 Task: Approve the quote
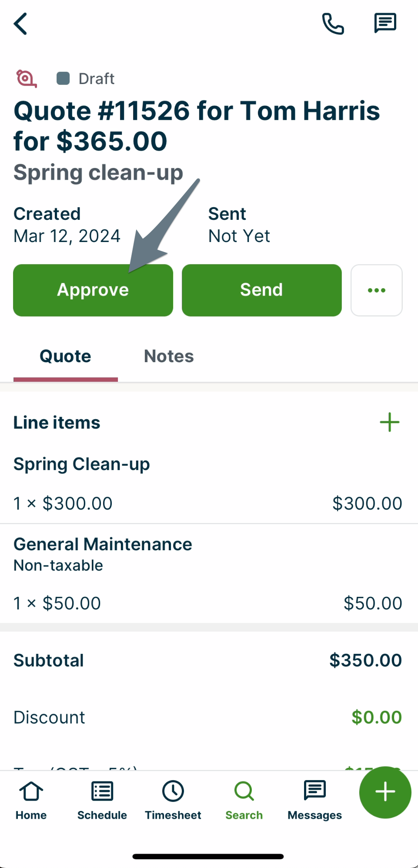tap(93, 290)
